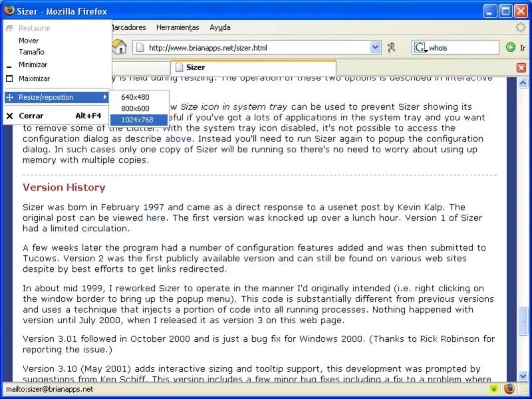Click the page icon in the address bar
Viewport: 532px width, 399px height.
140,48
